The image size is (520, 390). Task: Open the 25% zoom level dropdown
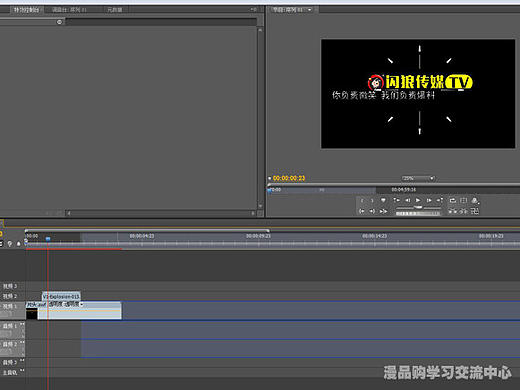pyautogui.click(x=418, y=178)
